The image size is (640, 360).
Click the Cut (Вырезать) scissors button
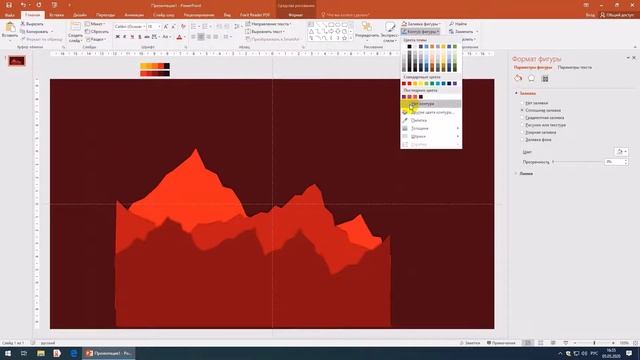32,24
